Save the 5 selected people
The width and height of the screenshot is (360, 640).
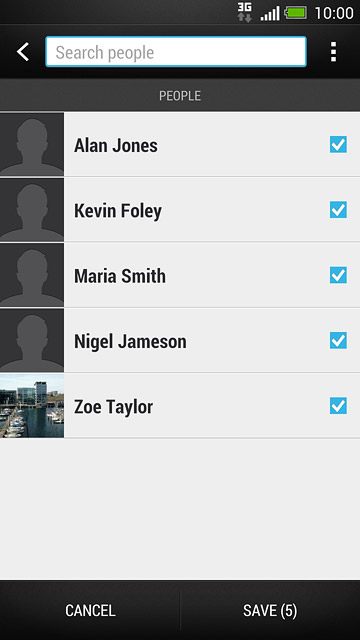click(x=270, y=611)
